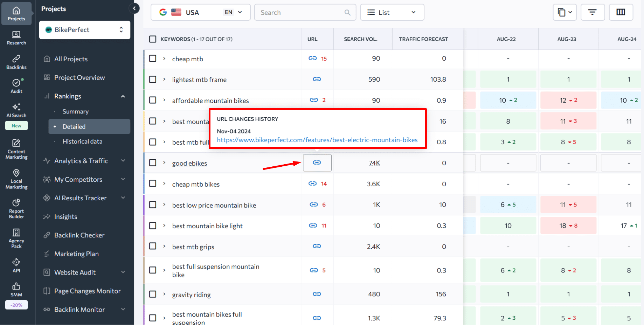Check the best mtb grips row
This screenshot has width=644, height=325.
tap(153, 246)
